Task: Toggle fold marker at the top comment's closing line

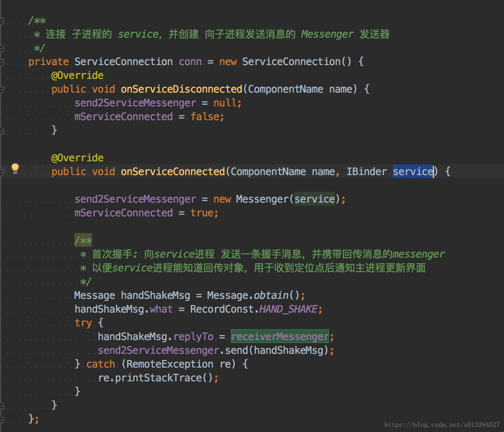Action: click(x=2, y=48)
